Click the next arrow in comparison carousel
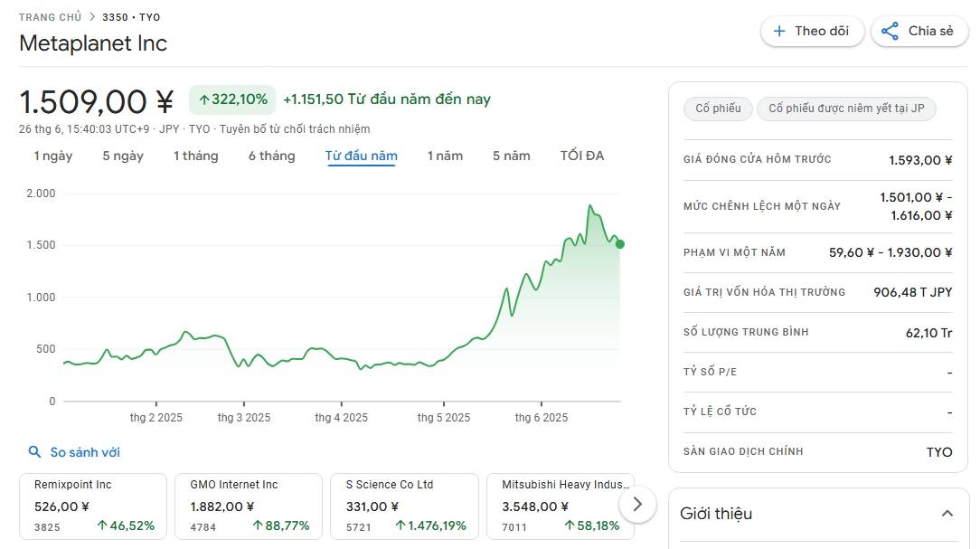 tap(636, 504)
